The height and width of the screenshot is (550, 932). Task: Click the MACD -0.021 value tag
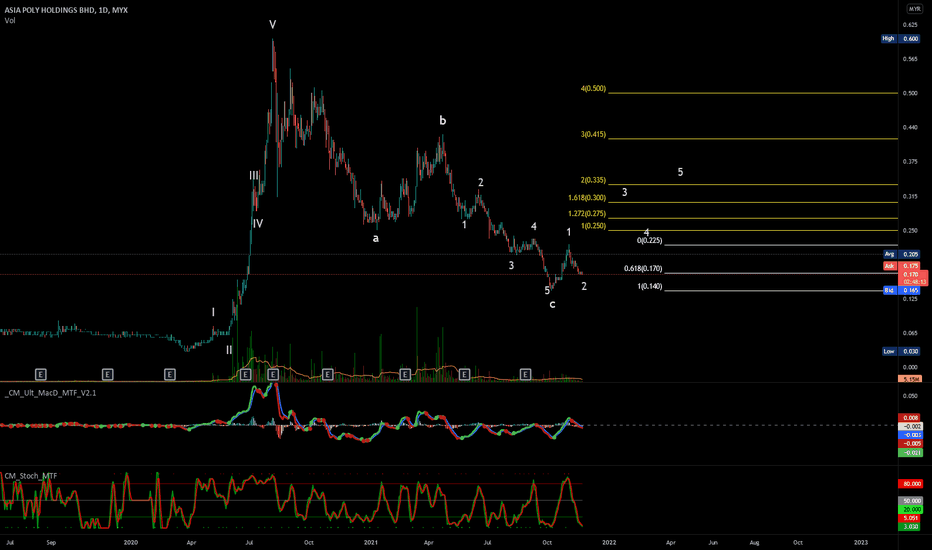(x=910, y=453)
